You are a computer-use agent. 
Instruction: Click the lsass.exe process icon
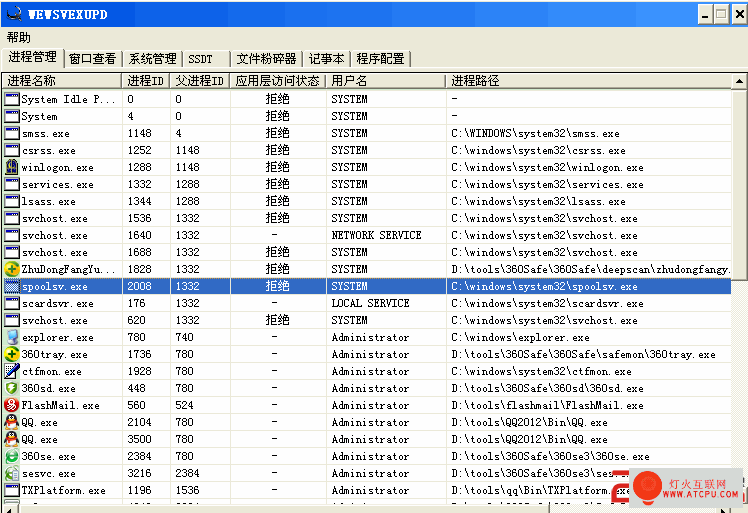point(11,201)
